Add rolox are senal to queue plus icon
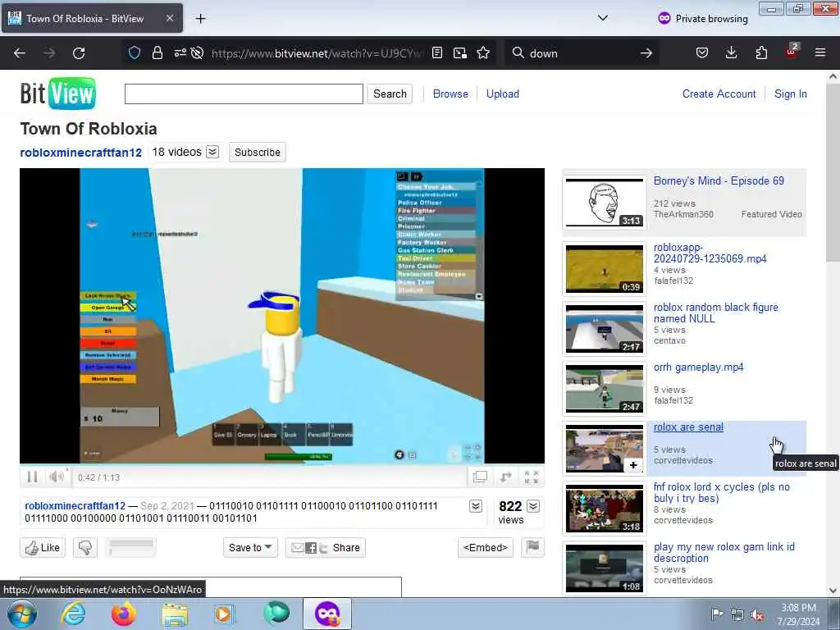This screenshot has width=840, height=630. [x=633, y=465]
